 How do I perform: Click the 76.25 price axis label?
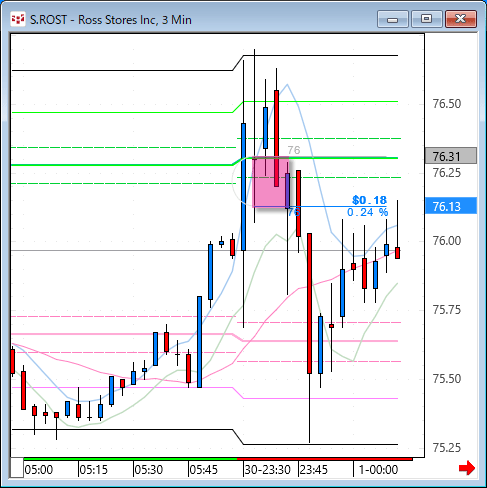(447, 173)
